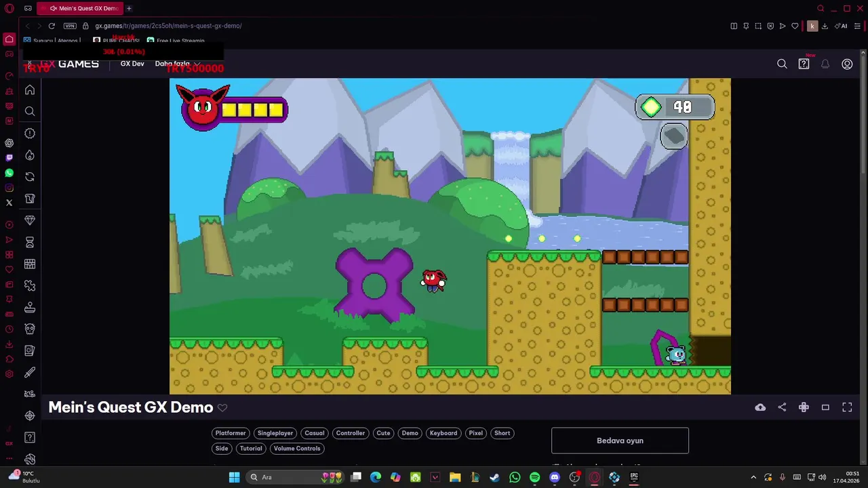Open the gamepad controls icon under the game
The height and width of the screenshot is (488, 868).
(804, 407)
